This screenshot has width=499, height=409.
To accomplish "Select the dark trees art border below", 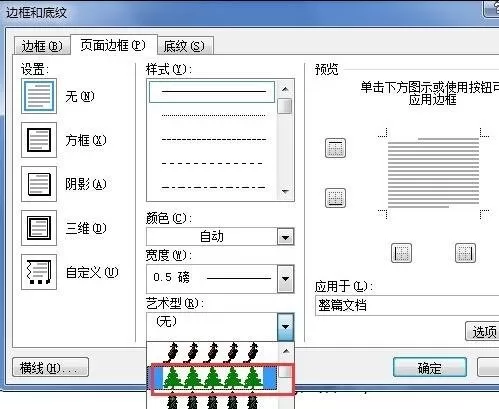I will click(212, 400).
